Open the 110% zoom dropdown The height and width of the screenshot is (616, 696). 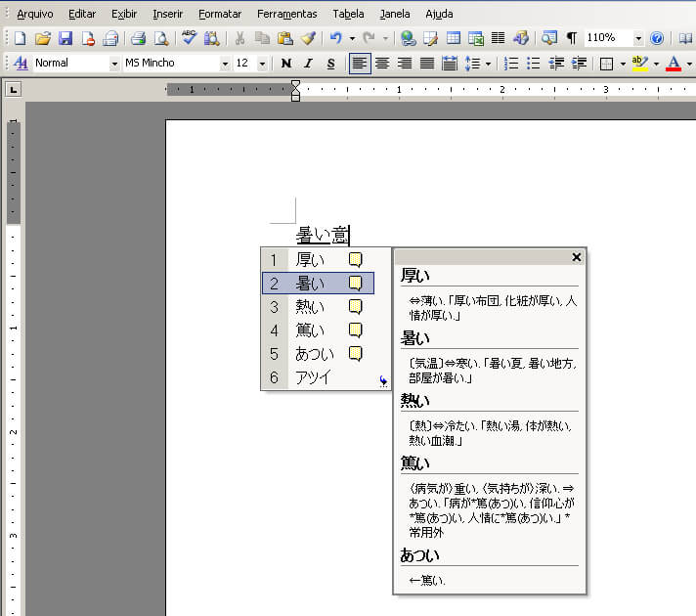pos(638,39)
